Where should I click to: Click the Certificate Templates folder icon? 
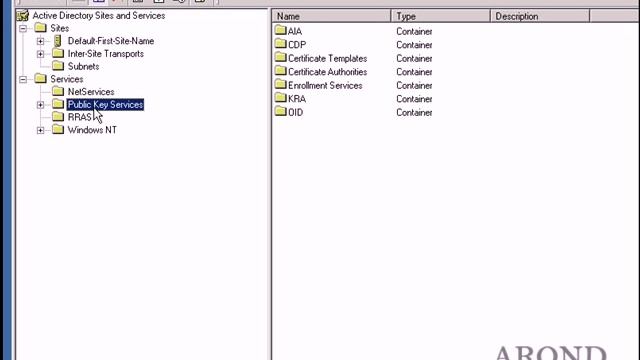[x=280, y=58]
